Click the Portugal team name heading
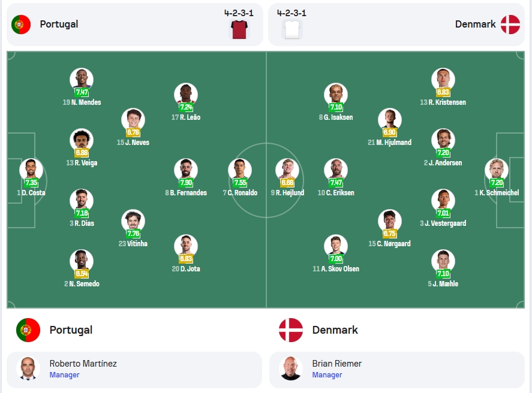 point(71,330)
